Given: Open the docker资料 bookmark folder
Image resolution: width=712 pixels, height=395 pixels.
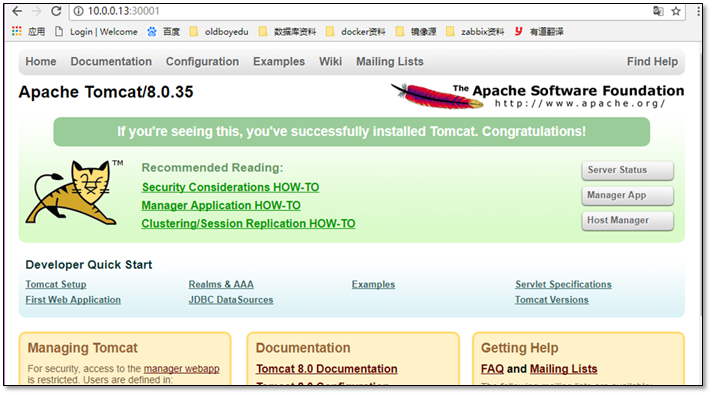Looking at the screenshot, I should point(356,31).
